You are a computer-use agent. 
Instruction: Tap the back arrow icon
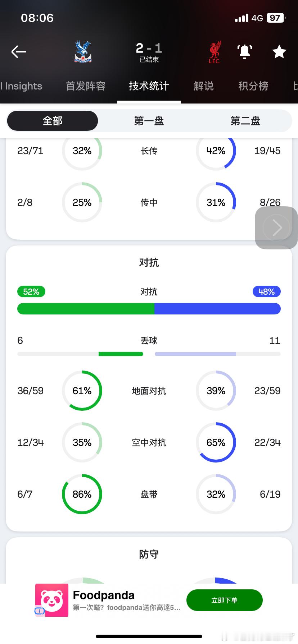pos(19,52)
